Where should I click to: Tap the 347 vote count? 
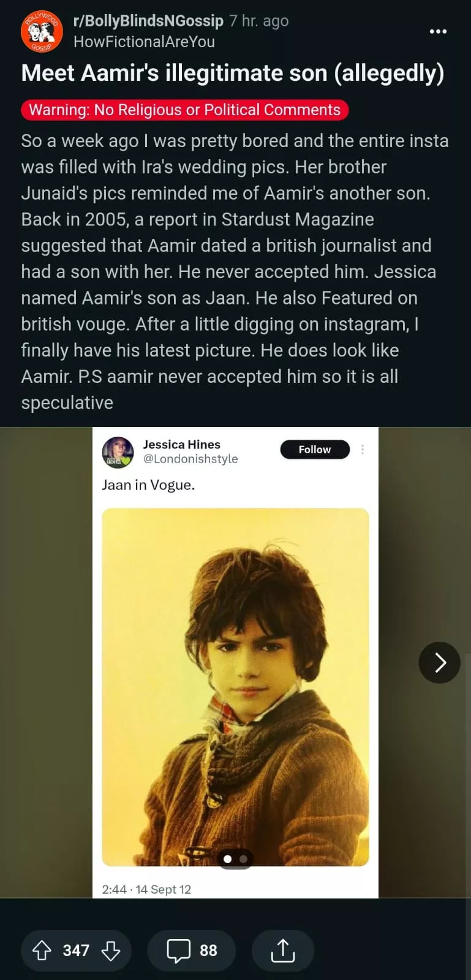(x=76, y=950)
